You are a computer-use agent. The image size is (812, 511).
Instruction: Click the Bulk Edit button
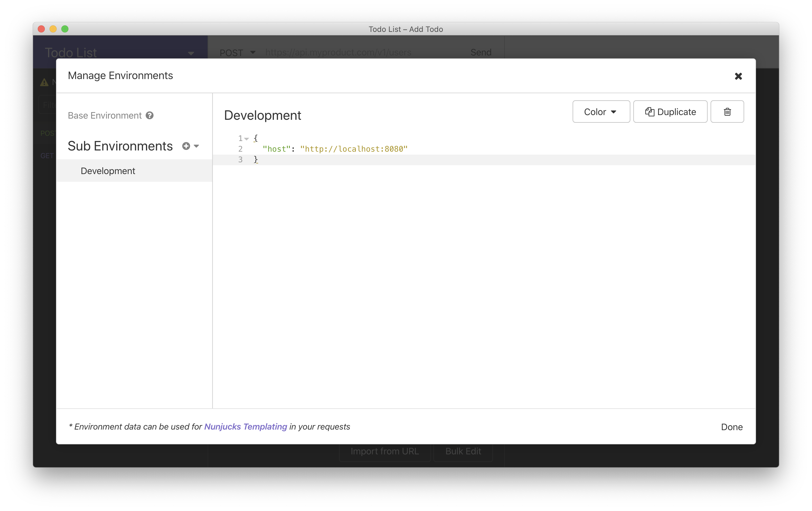[x=463, y=451]
